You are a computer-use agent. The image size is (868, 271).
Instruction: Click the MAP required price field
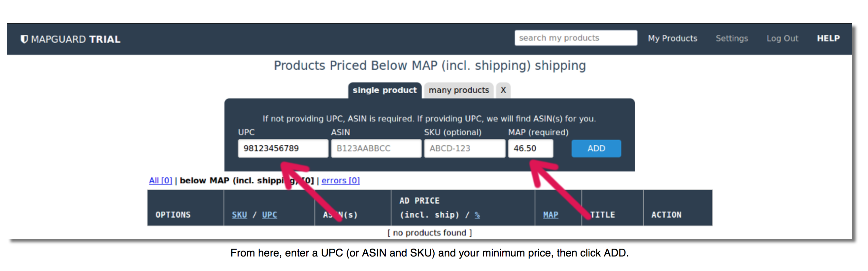(x=530, y=148)
